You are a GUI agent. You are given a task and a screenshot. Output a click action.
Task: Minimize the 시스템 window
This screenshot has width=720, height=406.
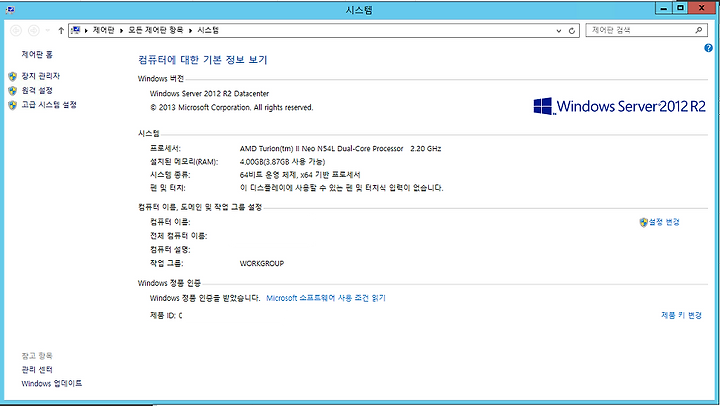pyautogui.click(x=664, y=8)
